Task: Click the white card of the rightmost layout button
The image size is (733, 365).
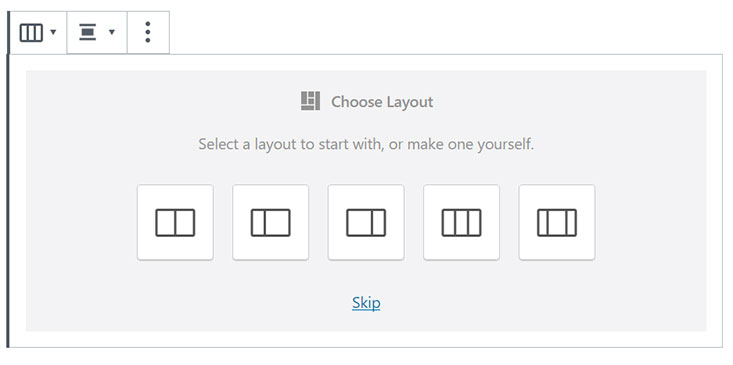Action: click(x=557, y=222)
